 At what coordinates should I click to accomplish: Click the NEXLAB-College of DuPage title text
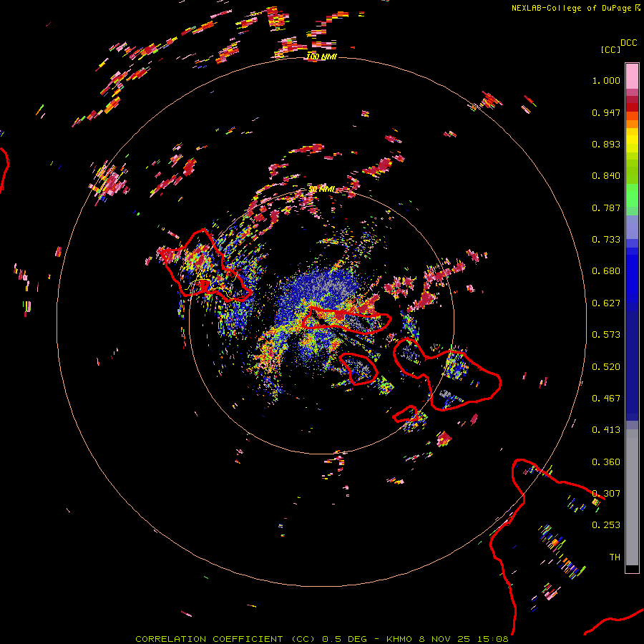[x=575, y=8]
